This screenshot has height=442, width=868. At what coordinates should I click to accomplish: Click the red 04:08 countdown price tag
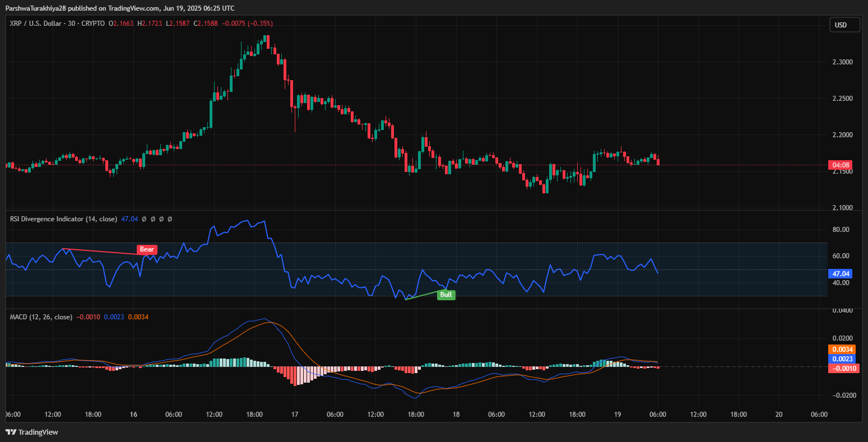click(x=843, y=165)
